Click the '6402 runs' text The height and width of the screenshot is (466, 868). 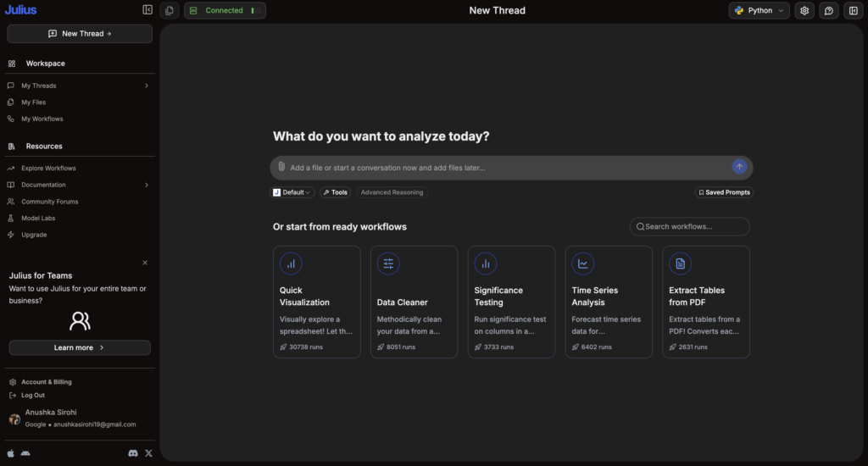click(x=596, y=347)
